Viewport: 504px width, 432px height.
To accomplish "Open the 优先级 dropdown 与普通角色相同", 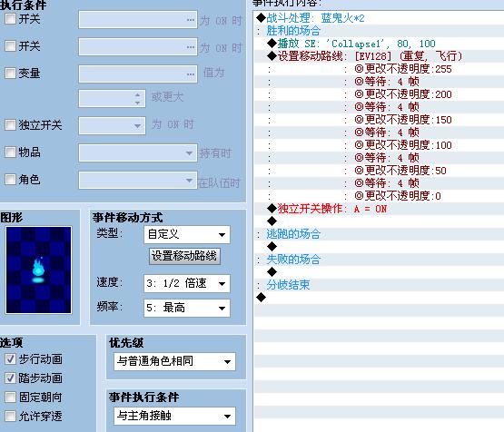I will [x=174, y=361].
